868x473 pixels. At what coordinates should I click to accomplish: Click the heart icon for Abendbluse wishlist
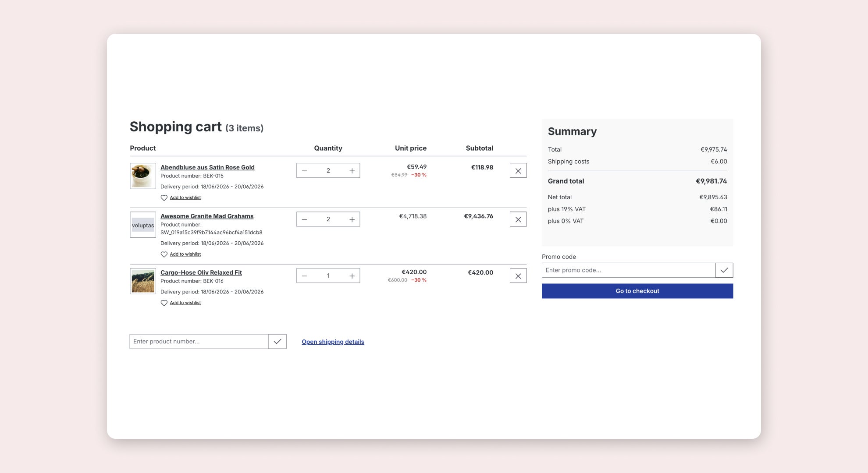pos(164,198)
